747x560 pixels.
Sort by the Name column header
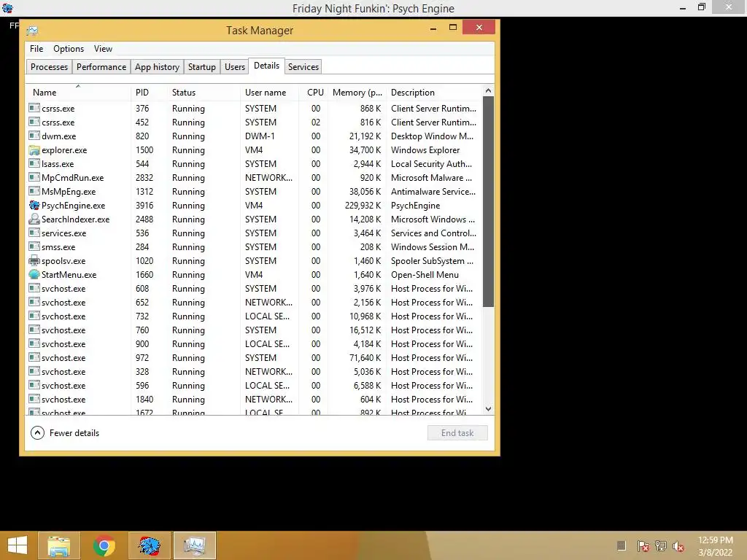[x=78, y=93]
